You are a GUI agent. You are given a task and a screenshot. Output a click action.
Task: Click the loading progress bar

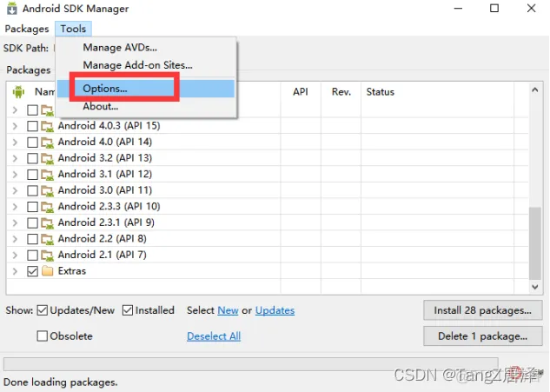[x=251, y=364]
